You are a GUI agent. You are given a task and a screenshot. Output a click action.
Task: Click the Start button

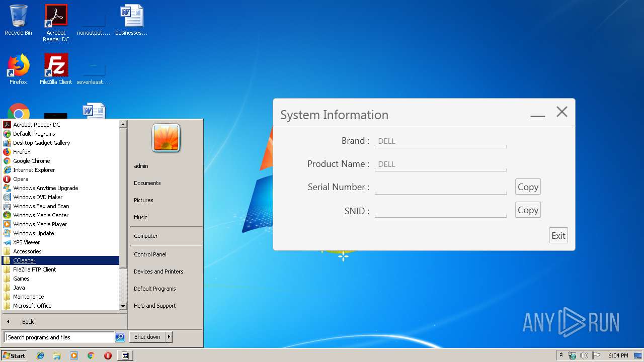tap(14, 355)
